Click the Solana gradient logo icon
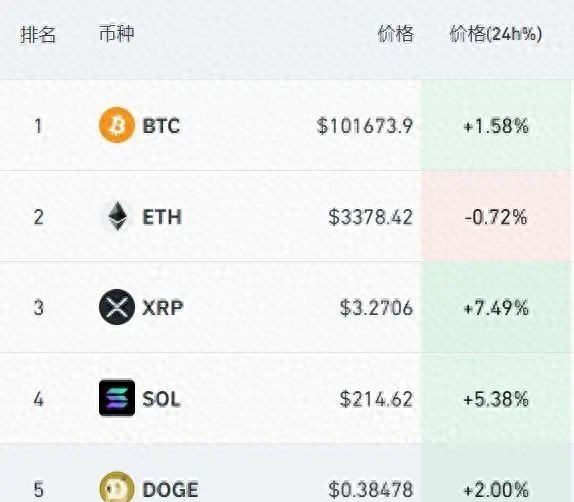Screen dimensions: 574x502 [x=117, y=398]
